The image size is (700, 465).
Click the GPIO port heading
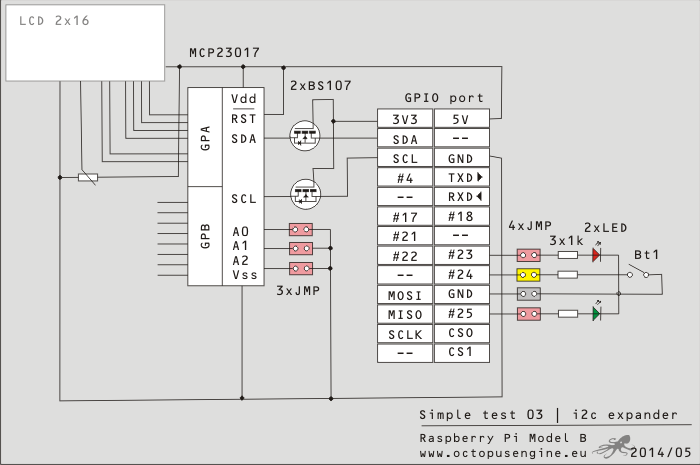coord(444,98)
